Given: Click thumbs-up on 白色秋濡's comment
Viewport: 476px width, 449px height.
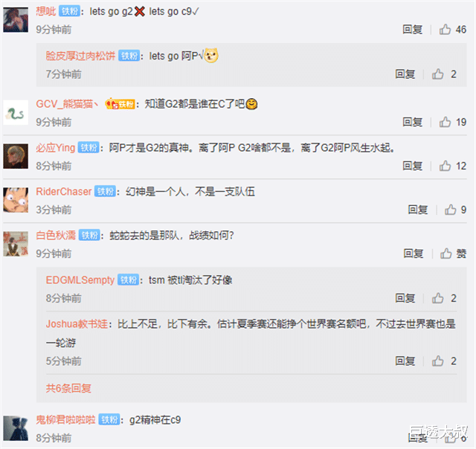Looking at the screenshot, I should (446, 253).
